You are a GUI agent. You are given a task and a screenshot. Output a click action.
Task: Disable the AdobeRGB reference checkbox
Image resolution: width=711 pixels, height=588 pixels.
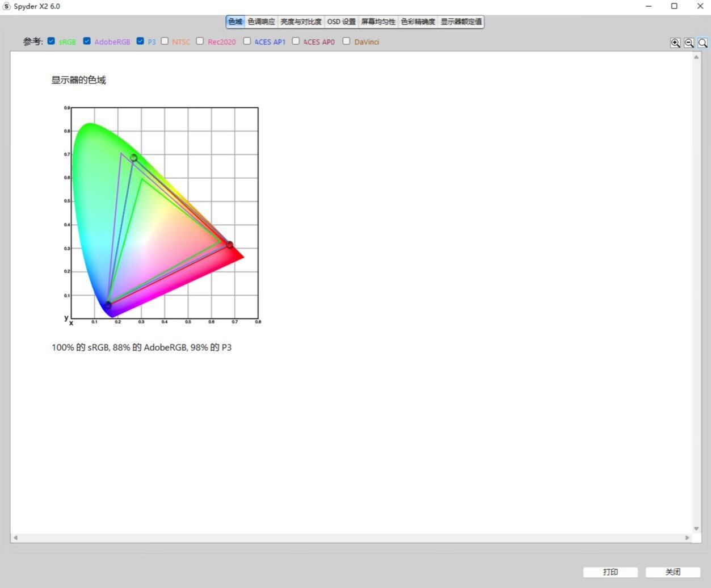tap(87, 41)
